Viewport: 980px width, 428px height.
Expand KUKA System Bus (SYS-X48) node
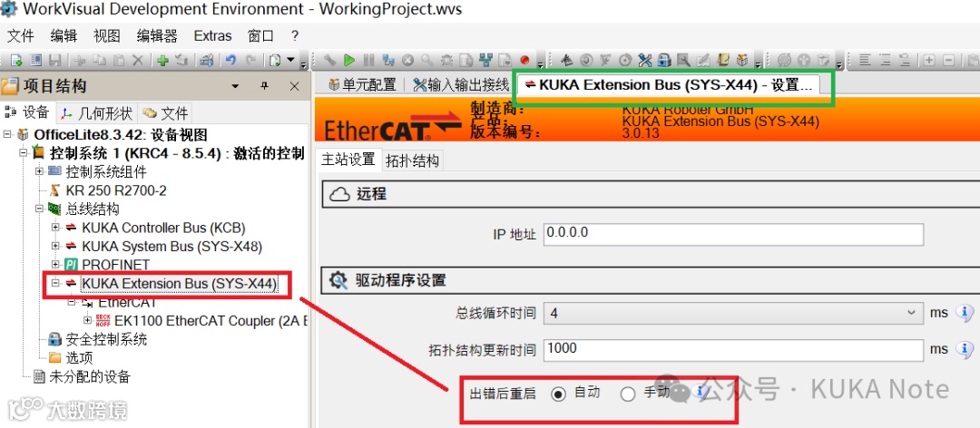(x=55, y=246)
